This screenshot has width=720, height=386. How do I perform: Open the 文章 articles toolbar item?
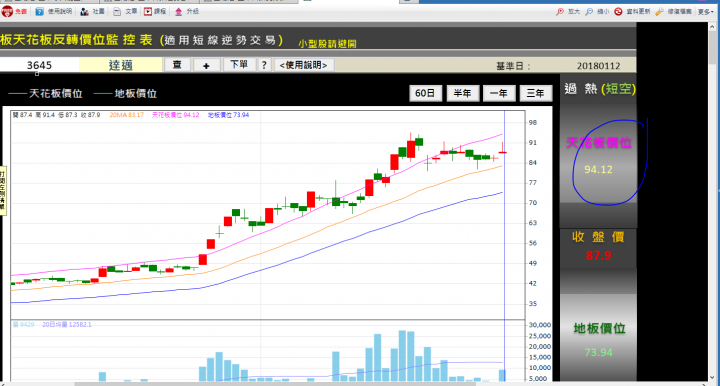point(125,11)
